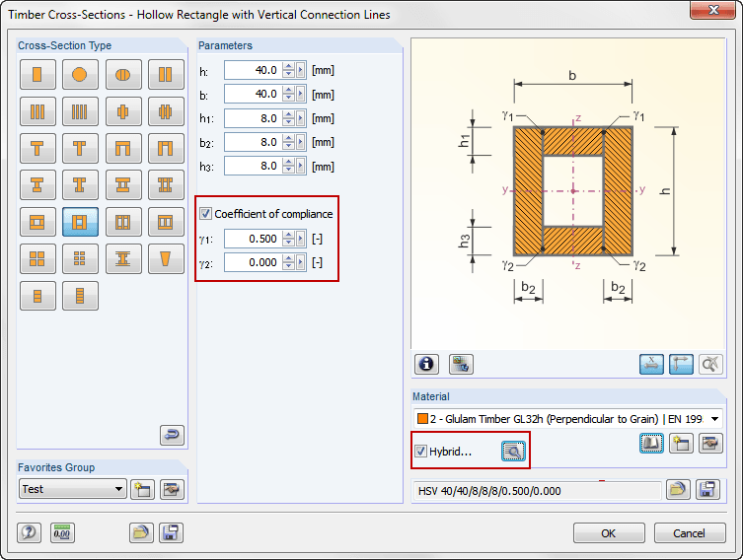Open the h1 parameter value list arrow
Screen dimensions: 743x560
(300, 118)
